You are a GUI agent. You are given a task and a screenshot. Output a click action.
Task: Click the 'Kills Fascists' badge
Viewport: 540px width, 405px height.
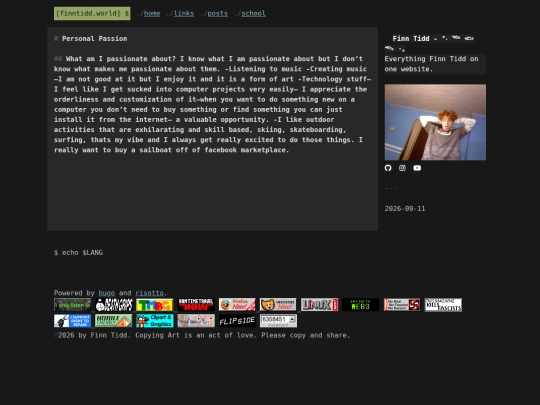tap(443, 305)
